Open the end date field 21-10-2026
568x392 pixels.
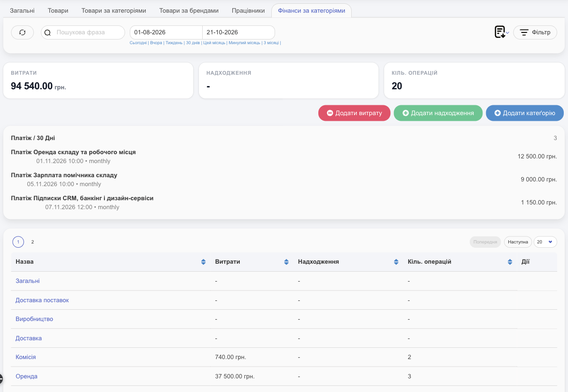[238, 32]
